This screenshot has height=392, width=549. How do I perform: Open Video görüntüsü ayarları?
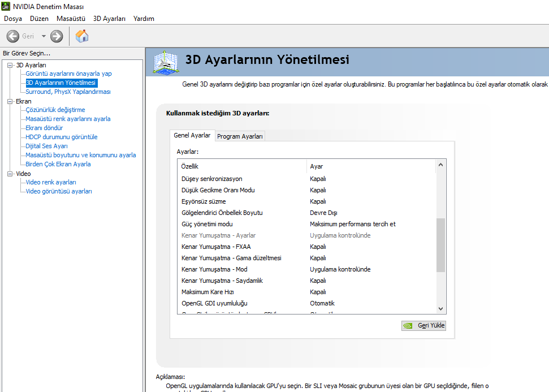pos(59,191)
